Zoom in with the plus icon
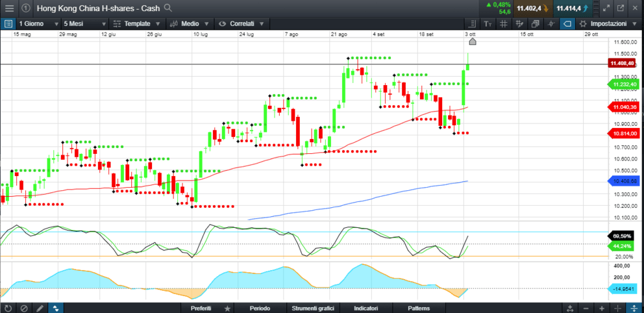The height and width of the screenshot is (313, 644). pyautogui.click(x=601, y=308)
